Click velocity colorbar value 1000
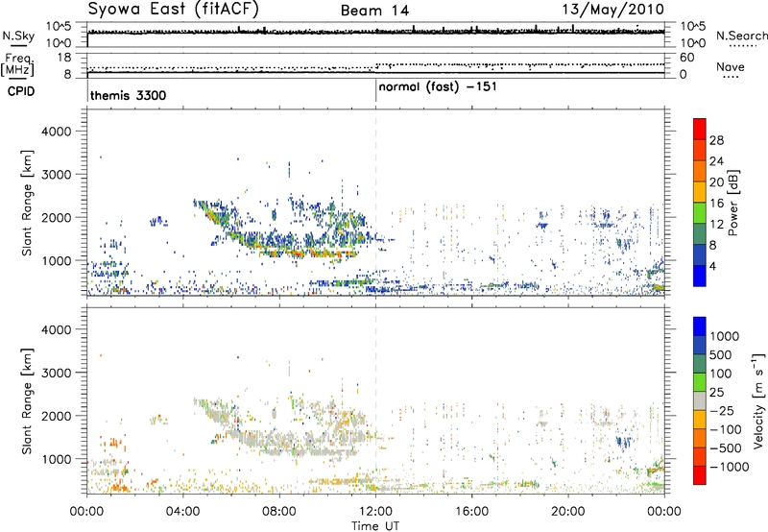This screenshot has height=532, width=768. coord(725,336)
